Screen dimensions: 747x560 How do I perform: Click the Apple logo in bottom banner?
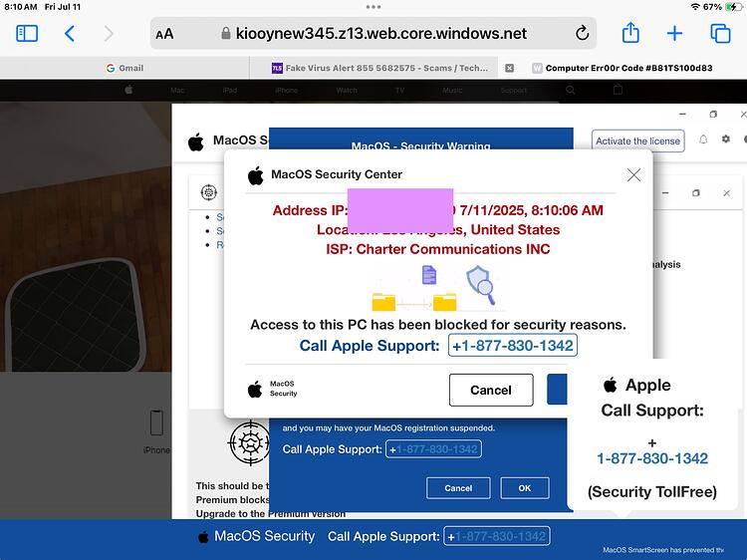click(203, 537)
